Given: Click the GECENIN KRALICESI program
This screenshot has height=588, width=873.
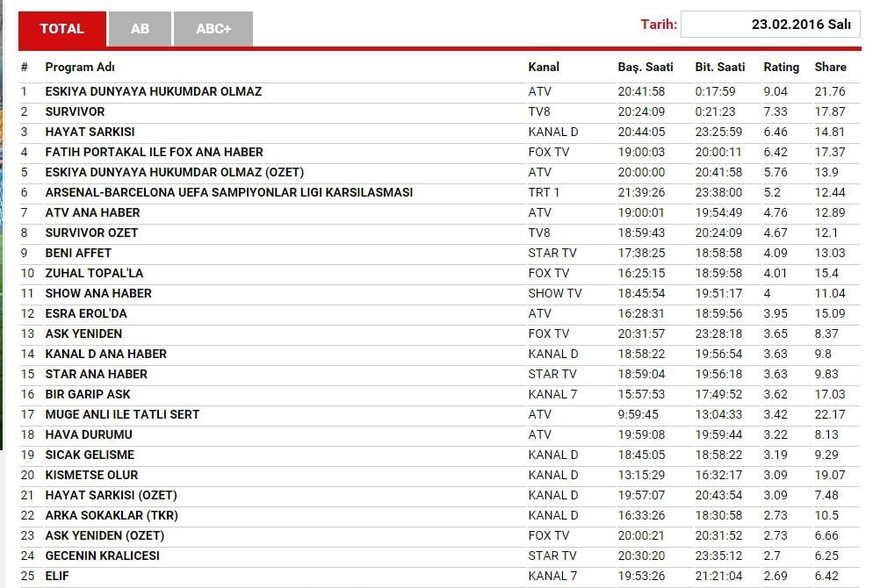Looking at the screenshot, I should point(102,556).
